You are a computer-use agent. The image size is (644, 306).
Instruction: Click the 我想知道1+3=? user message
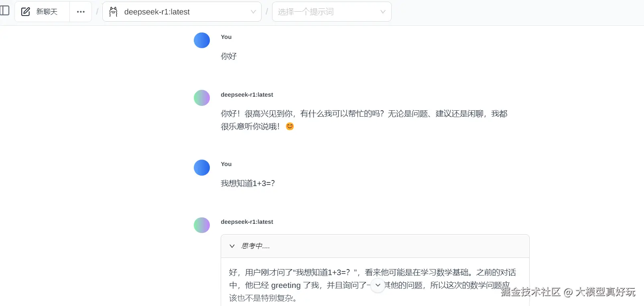(248, 183)
